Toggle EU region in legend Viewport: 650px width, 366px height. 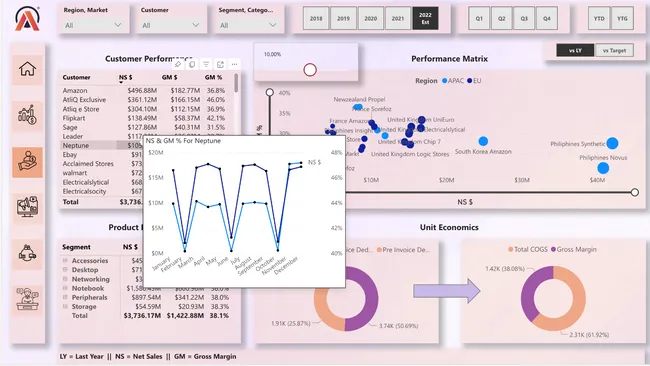pyautogui.click(x=474, y=81)
